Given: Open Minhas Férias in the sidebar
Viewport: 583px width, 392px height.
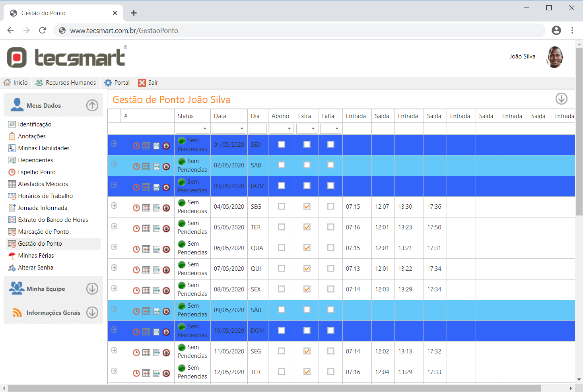Looking at the screenshot, I should 36,256.
